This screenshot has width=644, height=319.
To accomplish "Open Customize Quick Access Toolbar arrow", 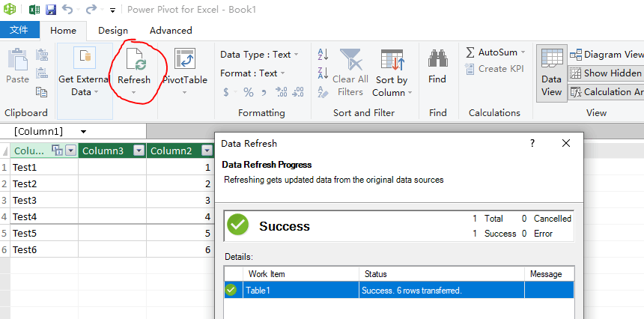I will pos(112,10).
